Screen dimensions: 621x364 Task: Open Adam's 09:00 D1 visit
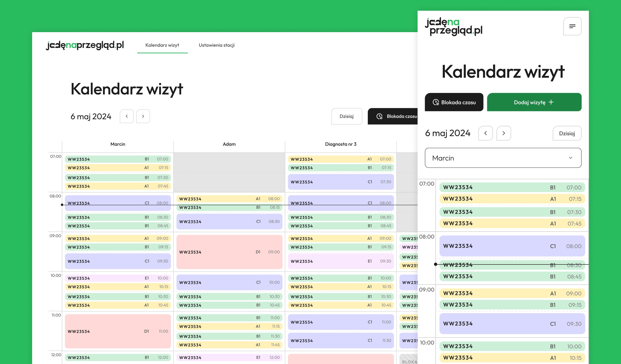pyautogui.click(x=229, y=252)
